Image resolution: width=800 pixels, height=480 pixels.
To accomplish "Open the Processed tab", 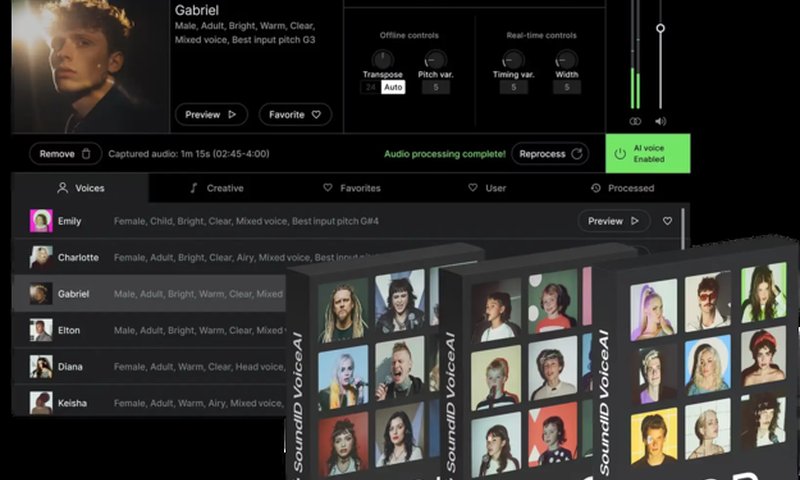I will pos(622,188).
